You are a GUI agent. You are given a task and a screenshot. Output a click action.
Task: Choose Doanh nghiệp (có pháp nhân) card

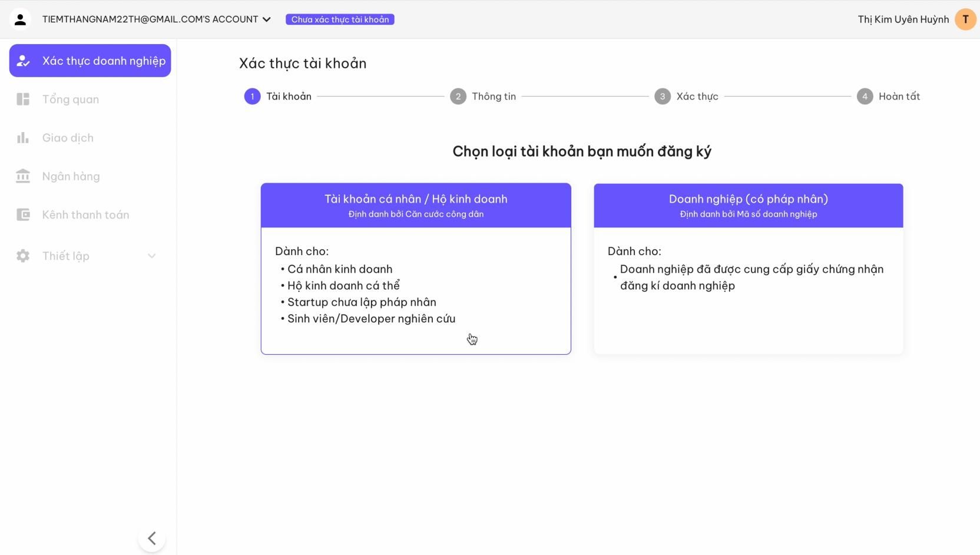pos(749,269)
